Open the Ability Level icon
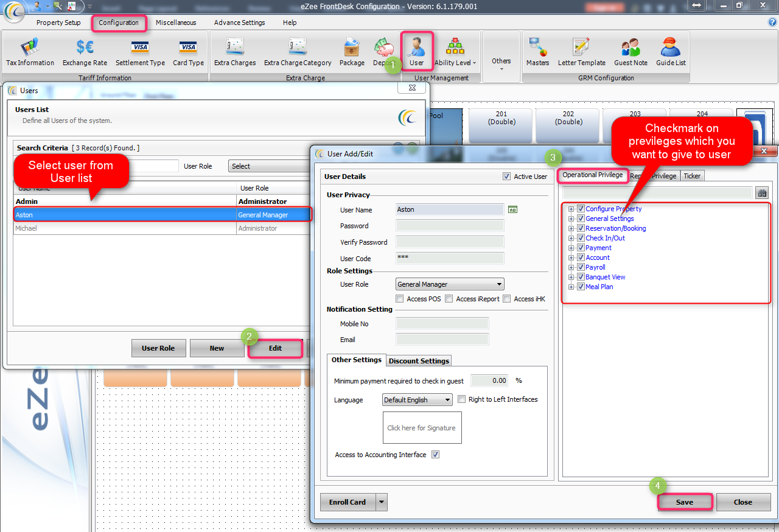The image size is (779, 532). tap(455, 52)
